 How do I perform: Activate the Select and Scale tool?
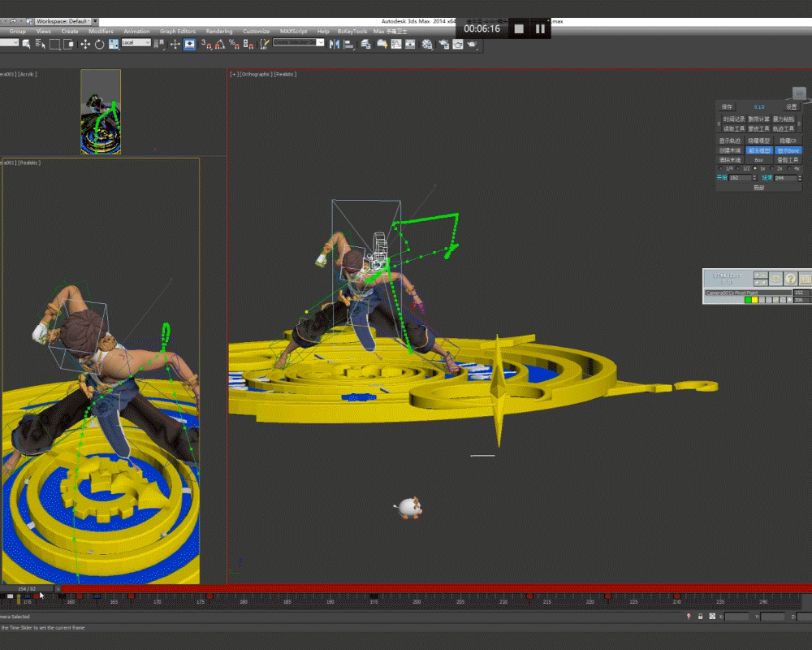(114, 45)
